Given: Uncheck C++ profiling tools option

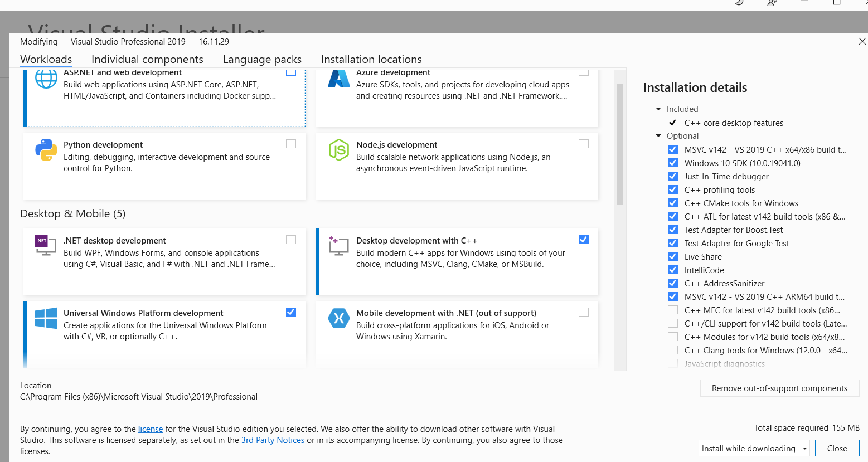Looking at the screenshot, I should click(x=673, y=189).
